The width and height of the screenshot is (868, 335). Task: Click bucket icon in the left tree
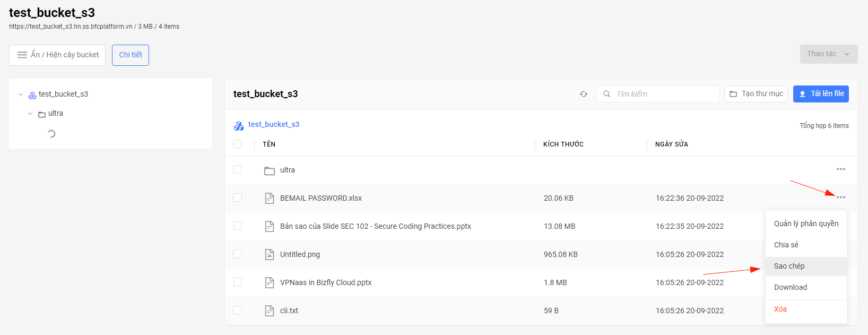[x=32, y=95]
